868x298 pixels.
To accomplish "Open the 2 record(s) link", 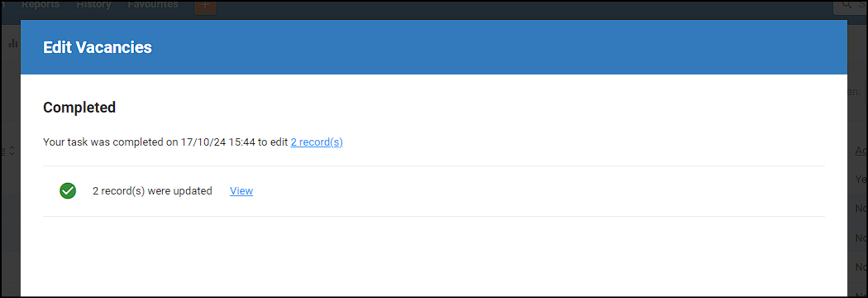I will point(317,142).
